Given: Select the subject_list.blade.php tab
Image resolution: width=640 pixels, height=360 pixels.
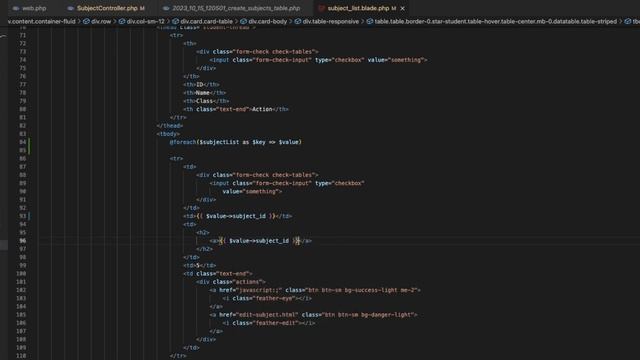Looking at the screenshot, I should [358, 8].
